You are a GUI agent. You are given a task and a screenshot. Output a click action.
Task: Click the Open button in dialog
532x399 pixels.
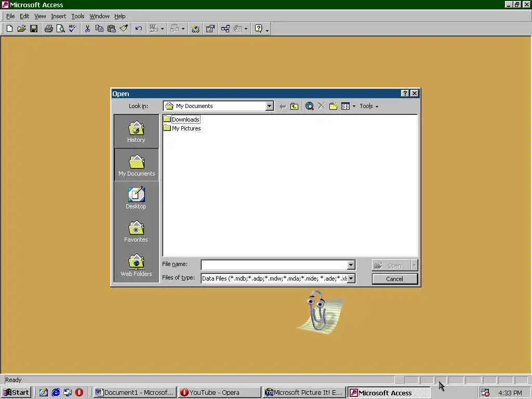[391, 265]
